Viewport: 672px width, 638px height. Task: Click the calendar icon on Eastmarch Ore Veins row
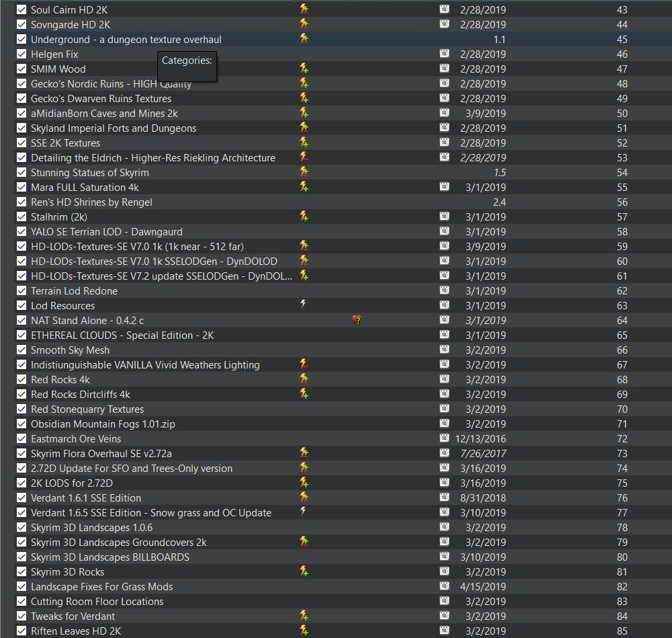(x=444, y=438)
